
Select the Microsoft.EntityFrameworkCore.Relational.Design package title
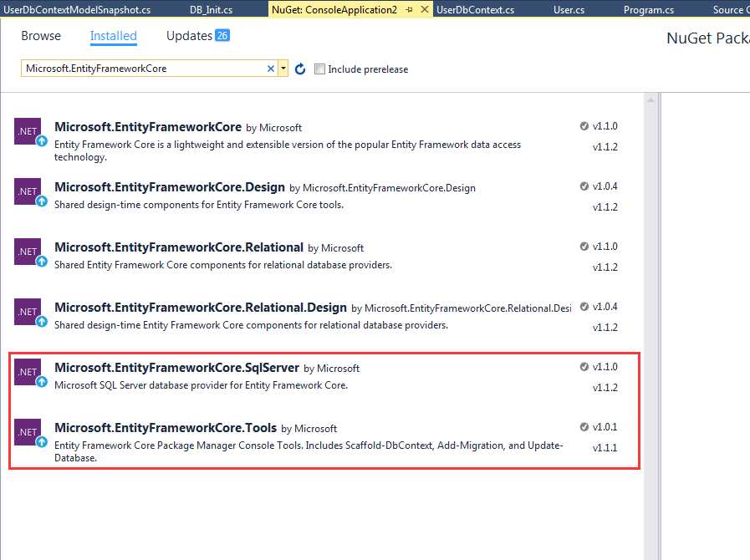[x=201, y=308]
